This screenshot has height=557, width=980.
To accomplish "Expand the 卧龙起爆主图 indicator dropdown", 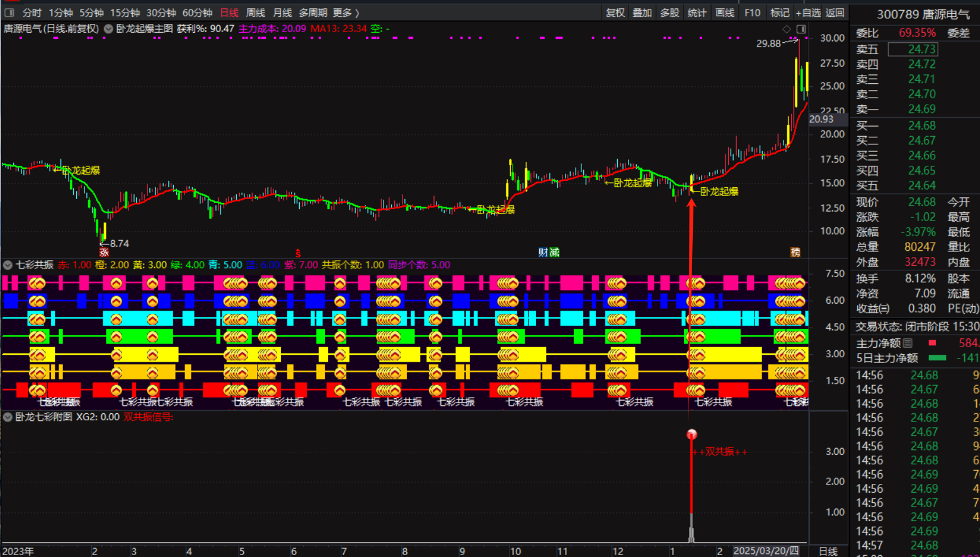I will [108, 29].
